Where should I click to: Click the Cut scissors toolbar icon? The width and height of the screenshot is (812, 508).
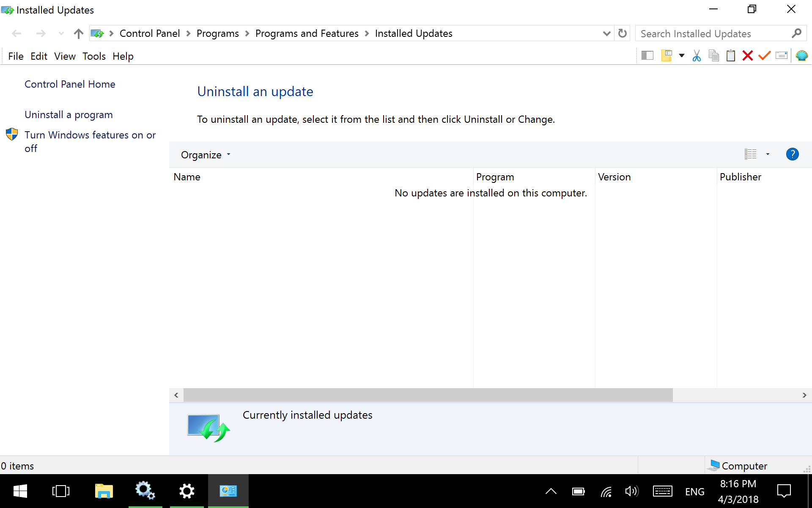[697, 56]
